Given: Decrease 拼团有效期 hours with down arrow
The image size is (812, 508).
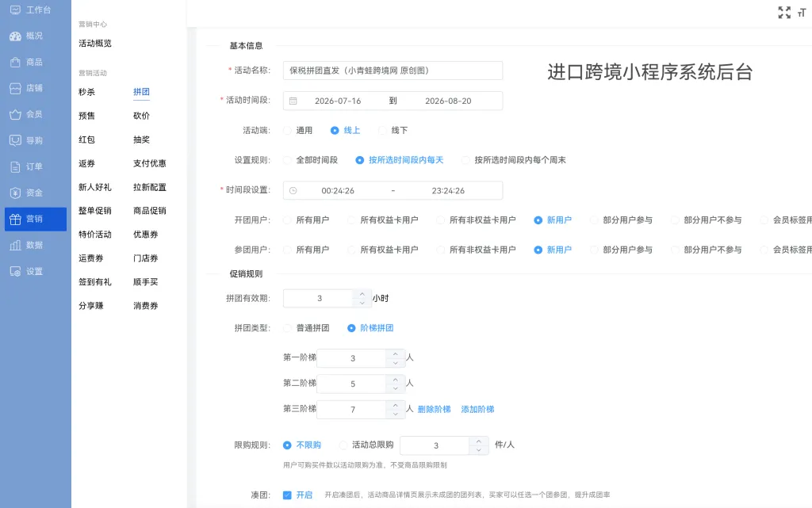Looking at the screenshot, I should click(x=362, y=303).
